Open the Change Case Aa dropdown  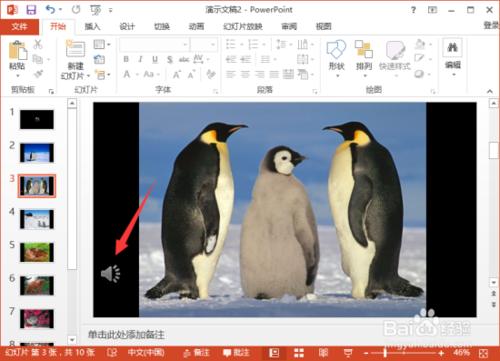point(151,74)
